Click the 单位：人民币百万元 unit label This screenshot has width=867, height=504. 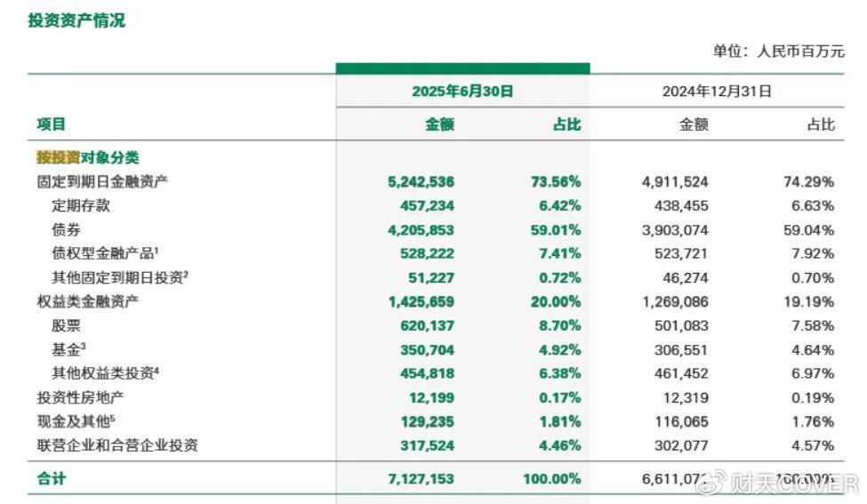[778, 51]
